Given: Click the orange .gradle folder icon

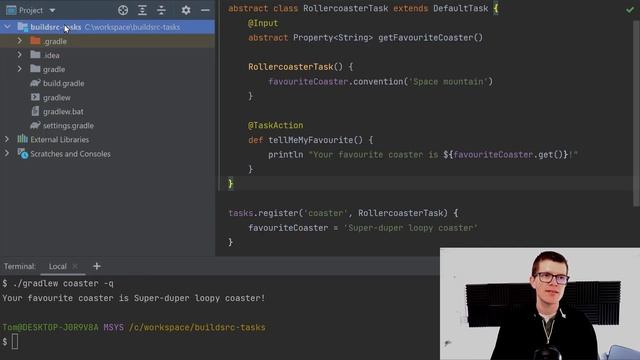Looking at the screenshot, I should (36, 41).
